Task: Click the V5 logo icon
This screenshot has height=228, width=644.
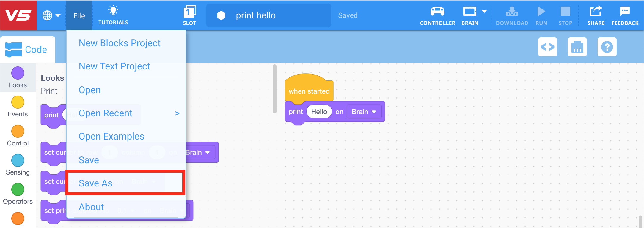Action: point(18,15)
